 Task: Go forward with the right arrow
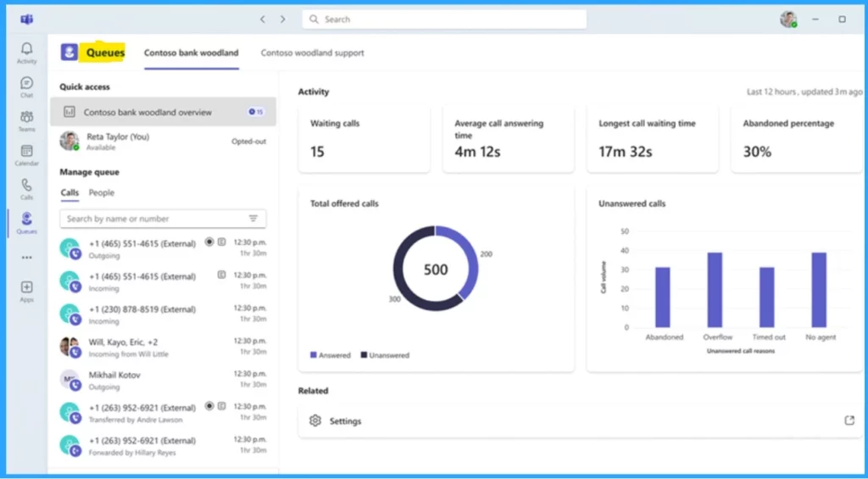coord(283,19)
